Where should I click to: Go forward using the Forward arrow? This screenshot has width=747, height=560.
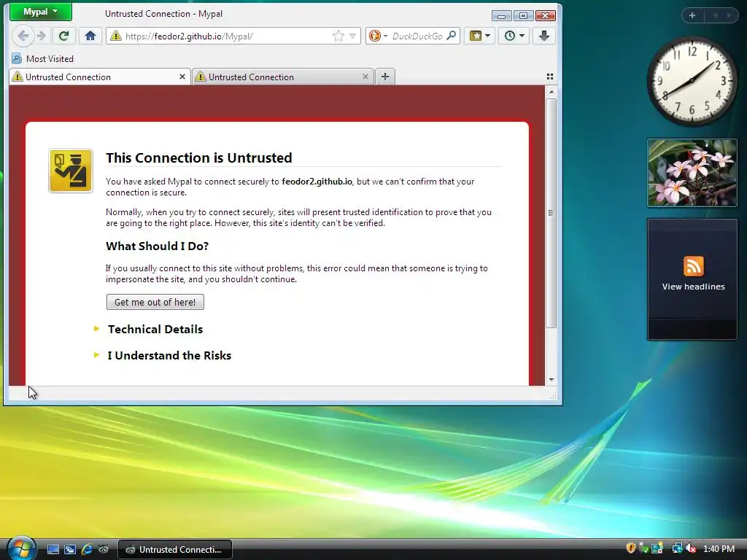click(x=42, y=36)
